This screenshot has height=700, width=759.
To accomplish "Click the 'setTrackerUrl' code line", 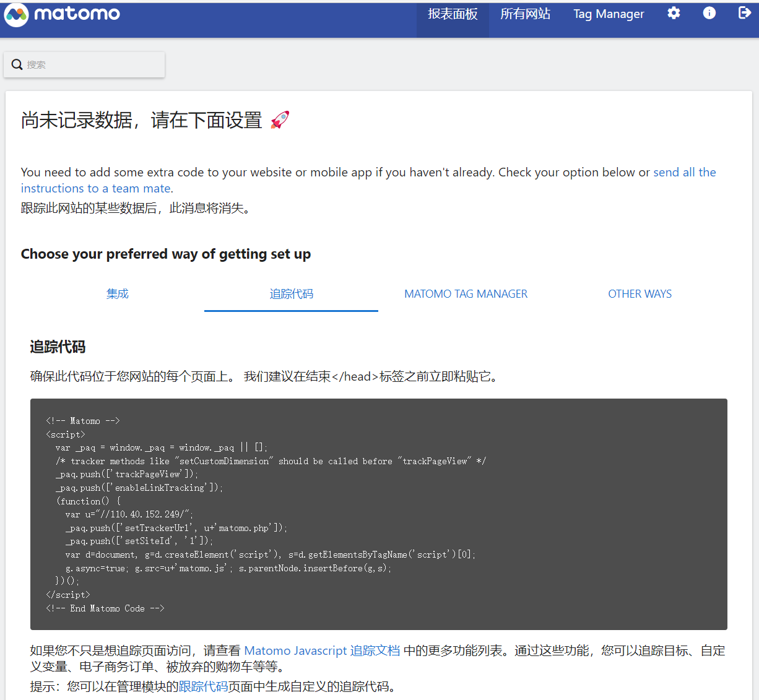I will pyautogui.click(x=176, y=528).
